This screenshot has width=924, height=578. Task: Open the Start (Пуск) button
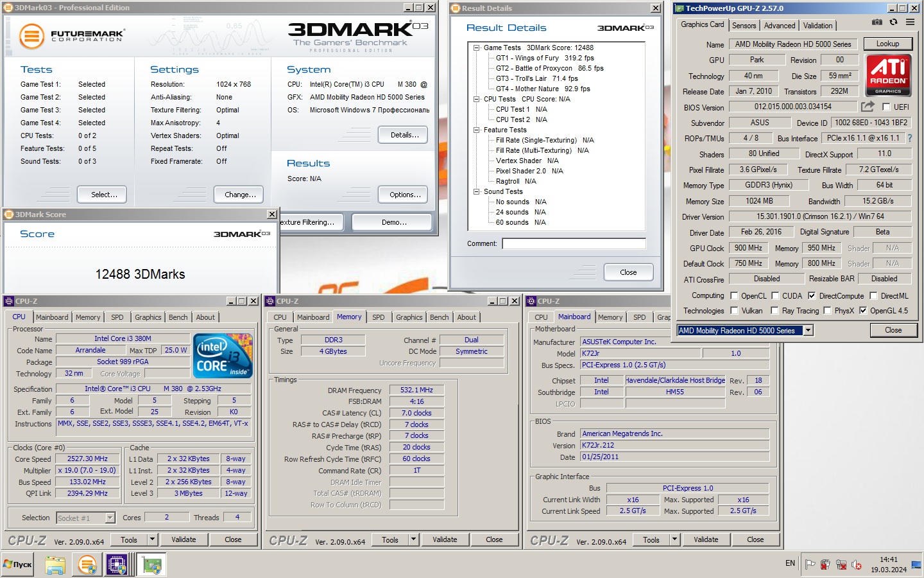tap(17, 565)
